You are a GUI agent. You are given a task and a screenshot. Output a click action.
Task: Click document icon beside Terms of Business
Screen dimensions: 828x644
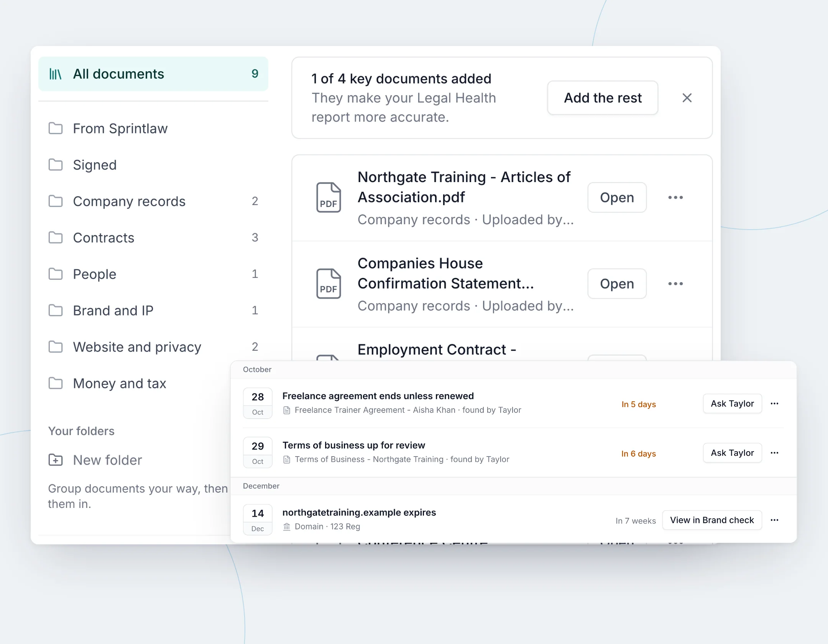pyautogui.click(x=286, y=459)
